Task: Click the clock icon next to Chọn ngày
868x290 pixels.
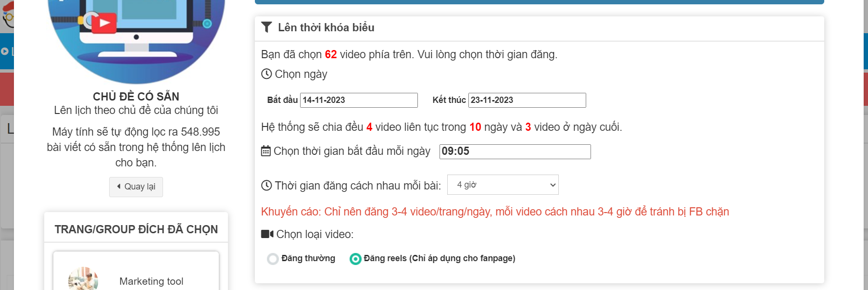Action: (x=266, y=74)
